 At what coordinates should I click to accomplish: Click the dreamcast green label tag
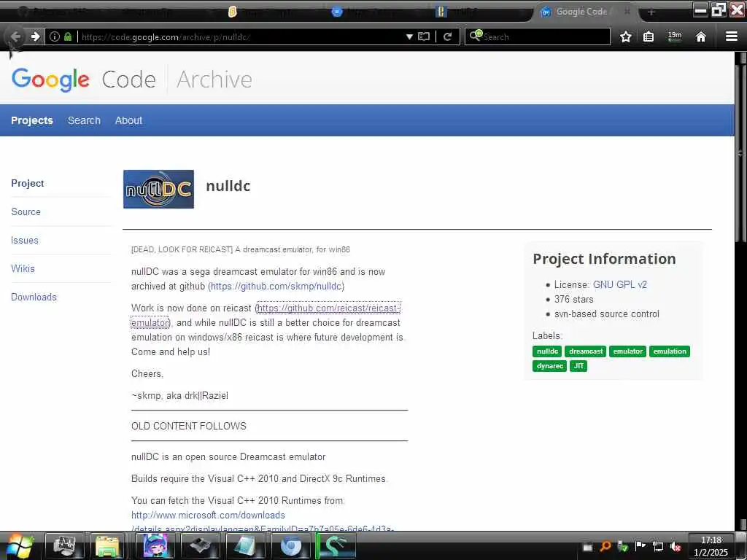586,351
